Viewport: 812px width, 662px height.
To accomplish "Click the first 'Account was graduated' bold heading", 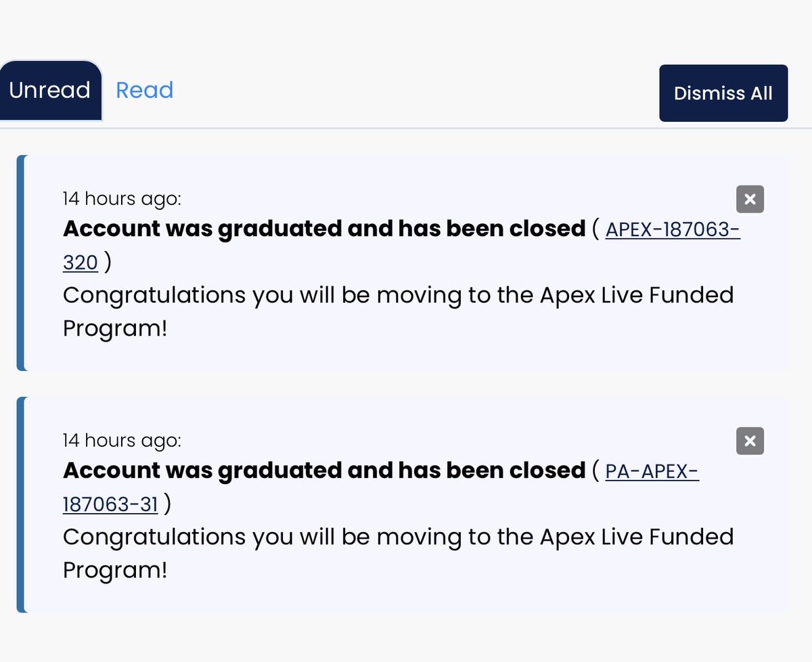I will tap(324, 229).
